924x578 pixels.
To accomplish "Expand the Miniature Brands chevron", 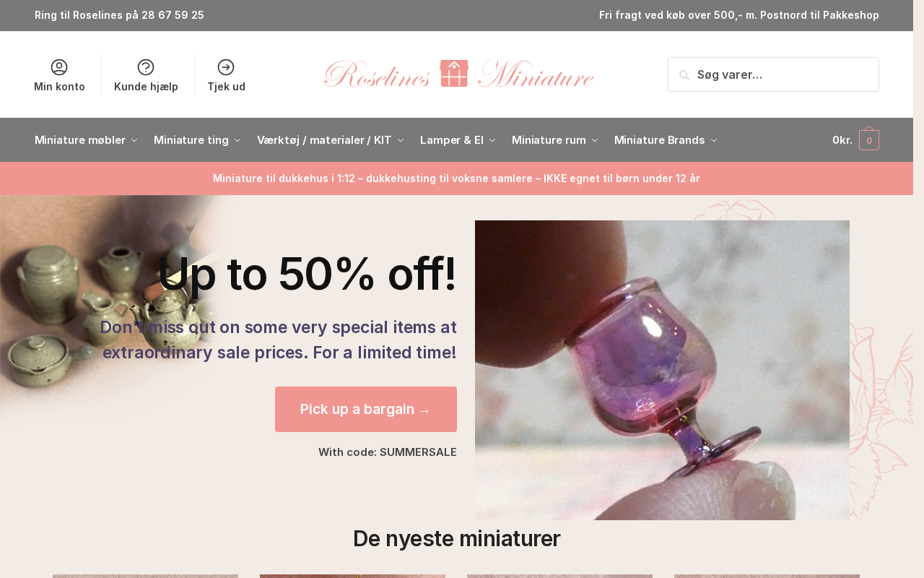I will pyautogui.click(x=714, y=140).
